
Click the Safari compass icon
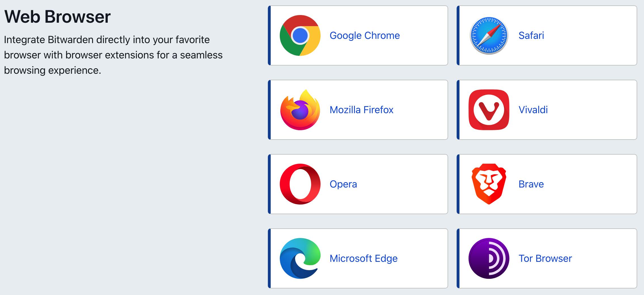(x=489, y=35)
